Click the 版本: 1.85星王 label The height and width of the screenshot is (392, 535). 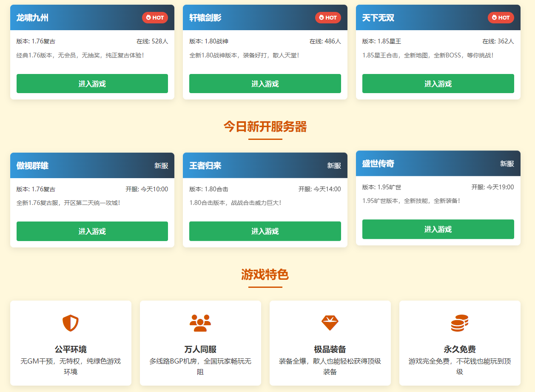pyautogui.click(x=382, y=41)
